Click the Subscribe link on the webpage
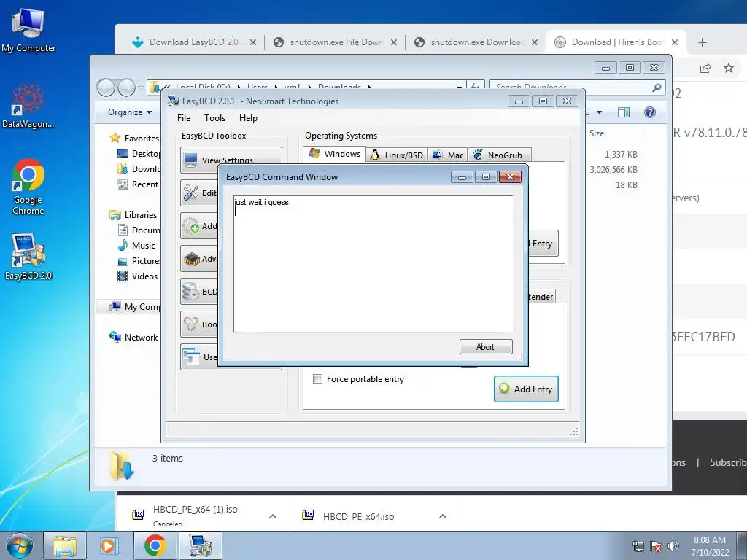This screenshot has height=560, width=747. point(728,462)
